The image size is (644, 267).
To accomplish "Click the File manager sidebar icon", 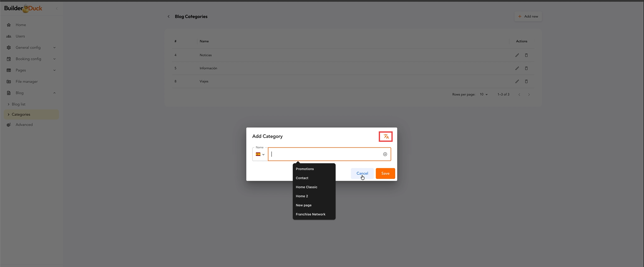I will (9, 82).
